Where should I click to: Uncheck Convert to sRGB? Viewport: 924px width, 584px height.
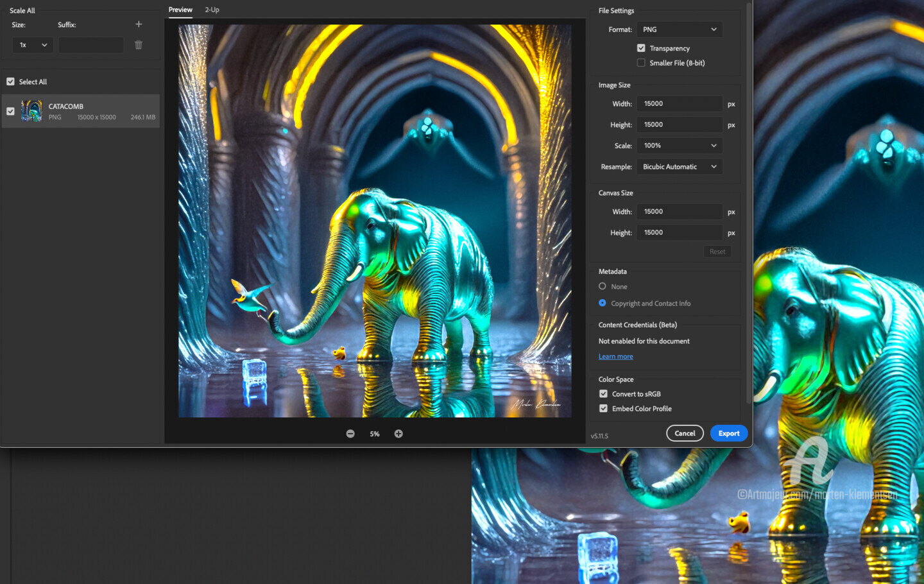pyautogui.click(x=603, y=394)
